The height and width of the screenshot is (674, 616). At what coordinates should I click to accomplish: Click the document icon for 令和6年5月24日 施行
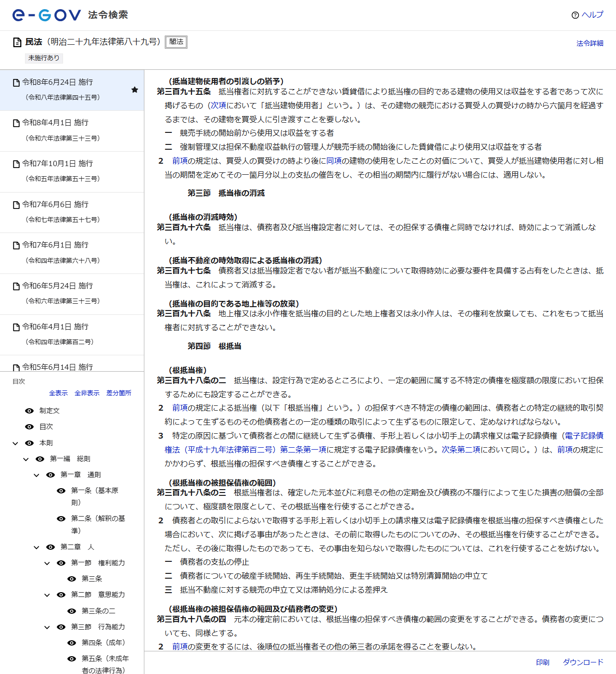click(16, 286)
